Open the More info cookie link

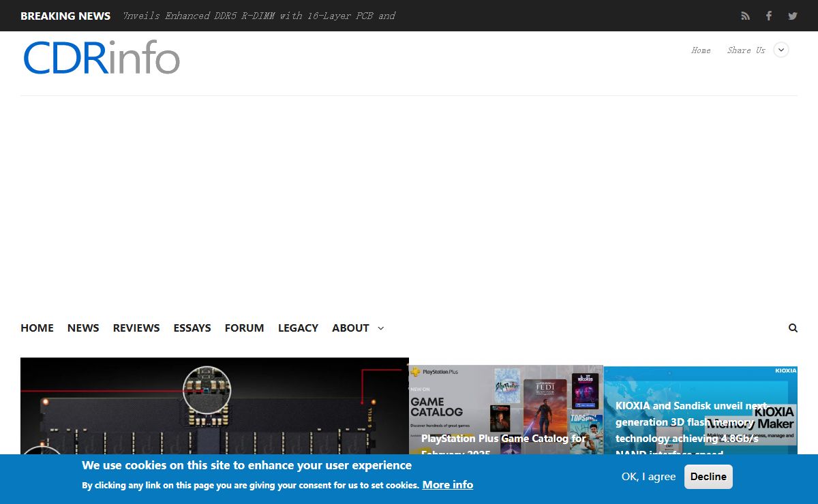point(447,485)
